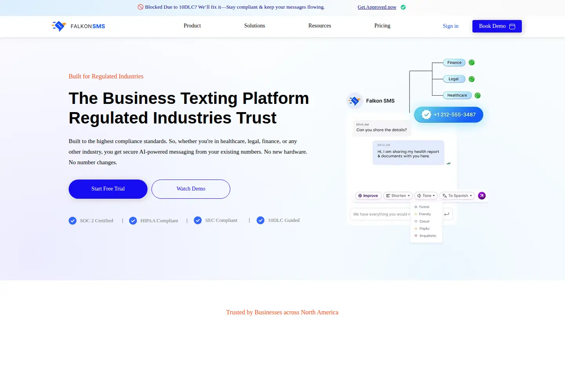
Task: Open the Solutions menu
Action: click(255, 26)
